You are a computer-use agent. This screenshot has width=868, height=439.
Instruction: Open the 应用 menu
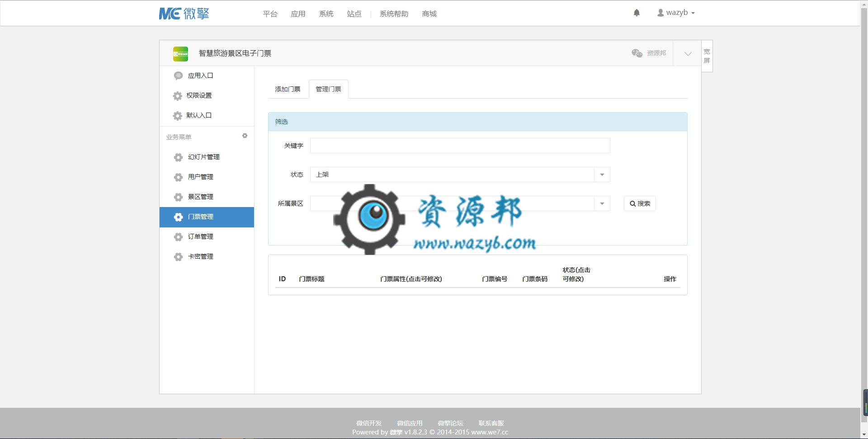click(298, 14)
